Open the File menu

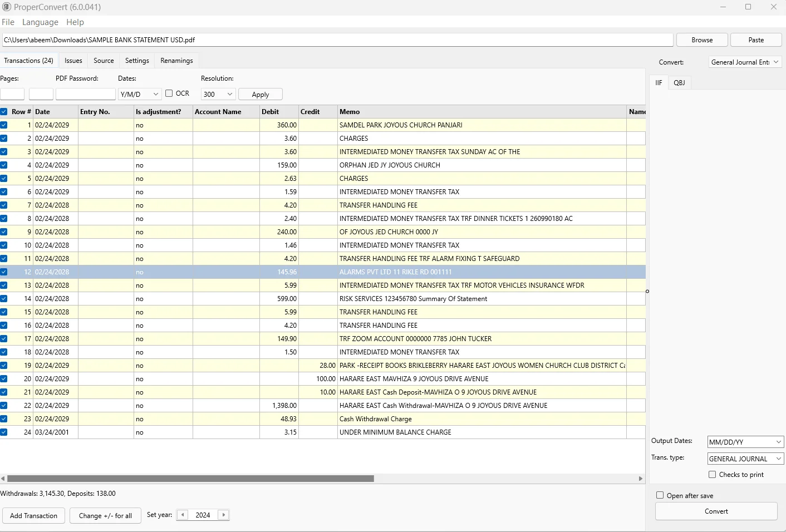pyautogui.click(x=8, y=22)
